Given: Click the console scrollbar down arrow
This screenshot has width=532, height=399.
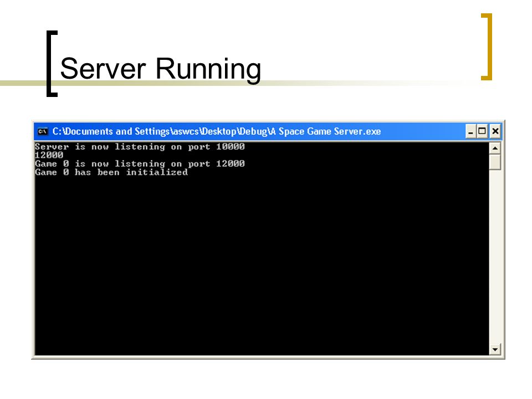Looking at the screenshot, I should tap(495, 349).
